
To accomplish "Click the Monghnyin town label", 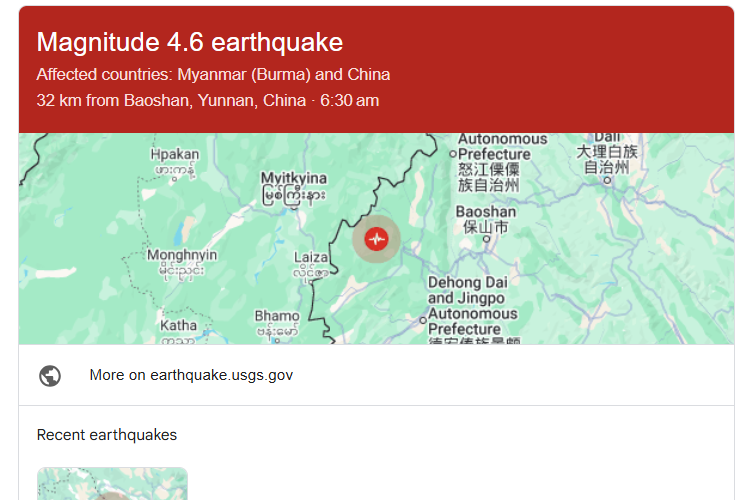I will [182, 256].
